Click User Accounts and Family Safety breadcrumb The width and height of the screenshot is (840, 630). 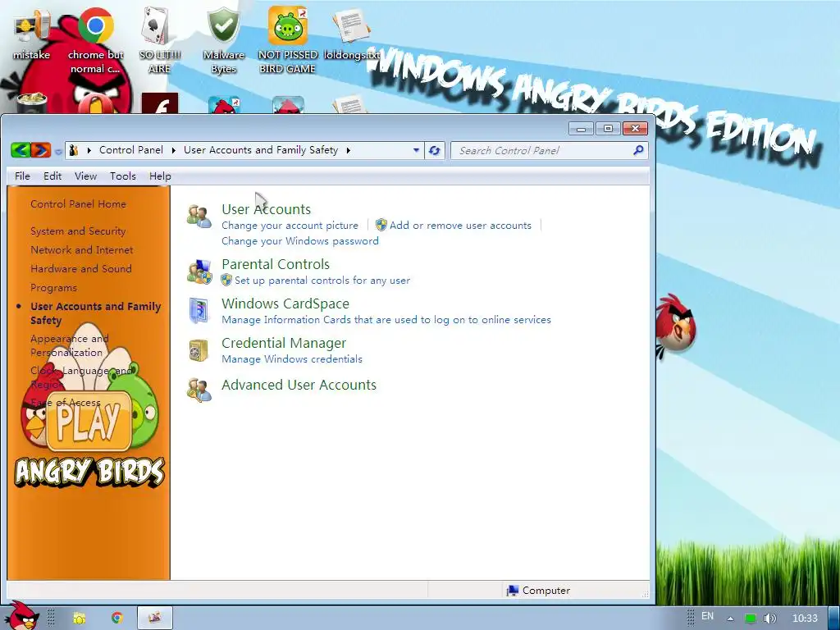(261, 150)
